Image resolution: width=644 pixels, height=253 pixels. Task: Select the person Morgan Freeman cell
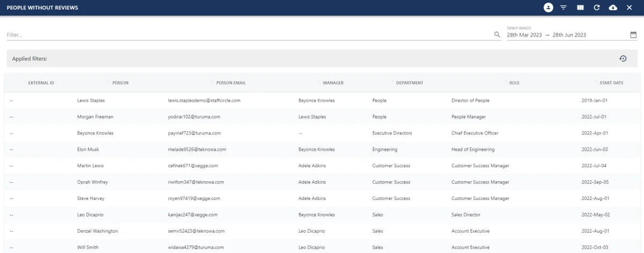[96, 116]
